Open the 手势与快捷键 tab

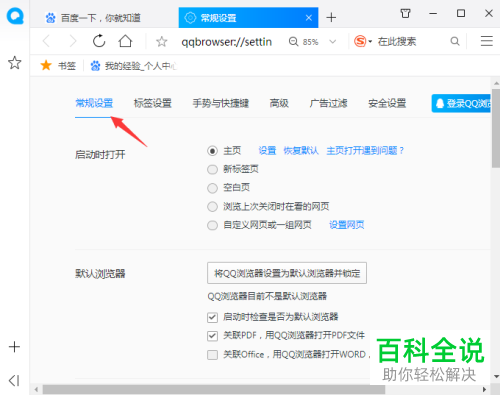(x=221, y=103)
